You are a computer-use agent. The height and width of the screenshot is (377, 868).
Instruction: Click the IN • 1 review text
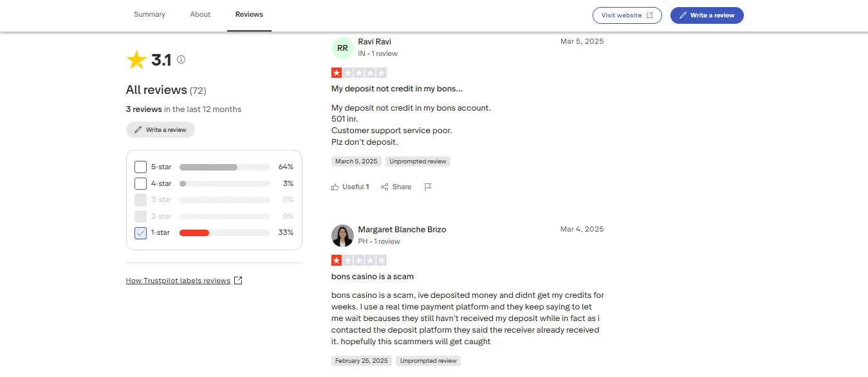[x=378, y=54]
